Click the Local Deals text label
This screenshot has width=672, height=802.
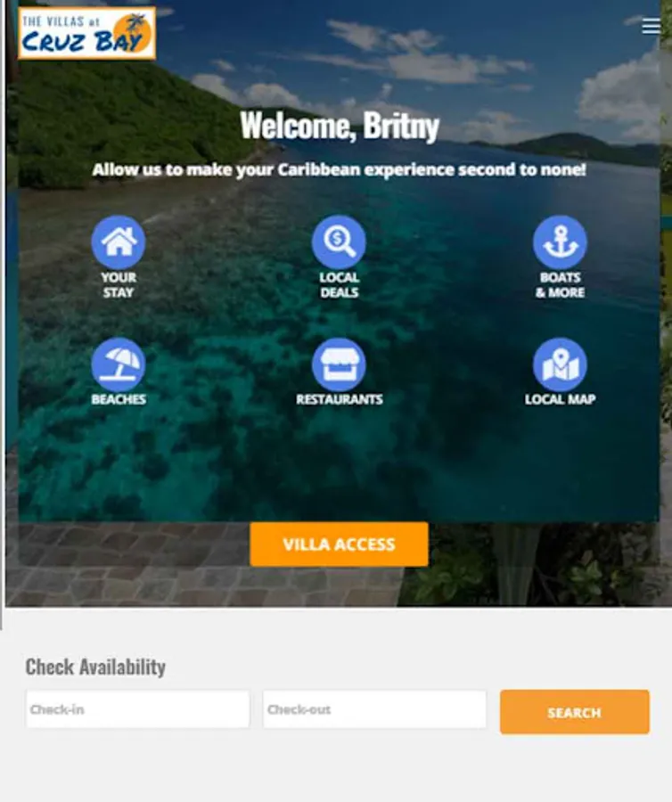339,285
